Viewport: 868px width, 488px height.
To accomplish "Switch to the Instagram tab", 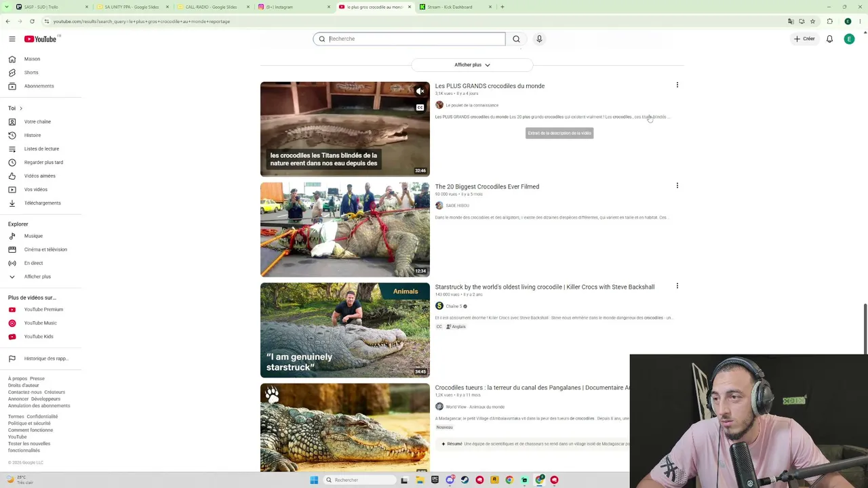I will (294, 7).
